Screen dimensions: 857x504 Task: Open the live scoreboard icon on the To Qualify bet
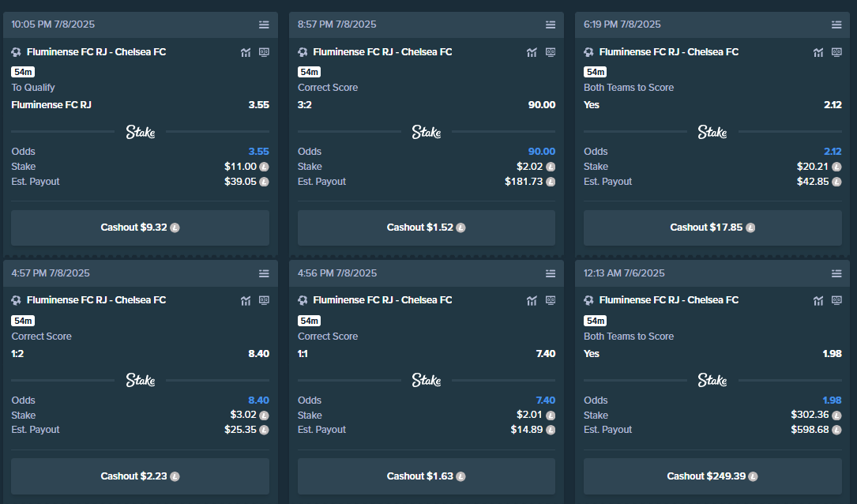[x=264, y=52]
